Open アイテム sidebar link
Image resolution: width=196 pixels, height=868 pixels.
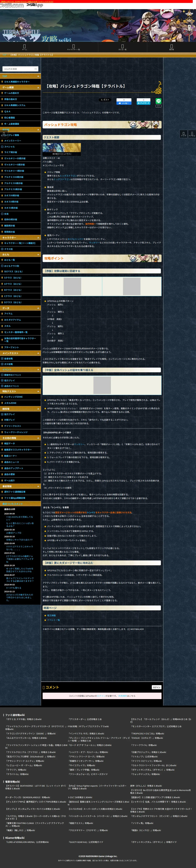8,314
